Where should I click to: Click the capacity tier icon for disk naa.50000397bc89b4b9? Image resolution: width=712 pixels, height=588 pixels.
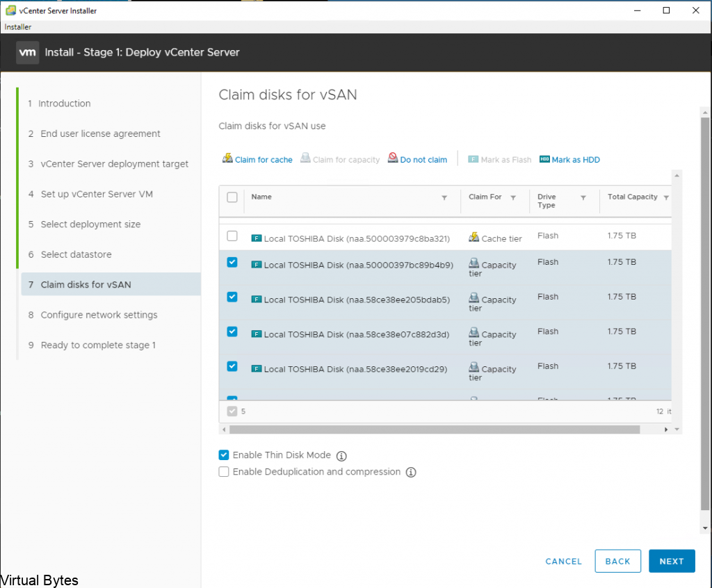coord(474,263)
